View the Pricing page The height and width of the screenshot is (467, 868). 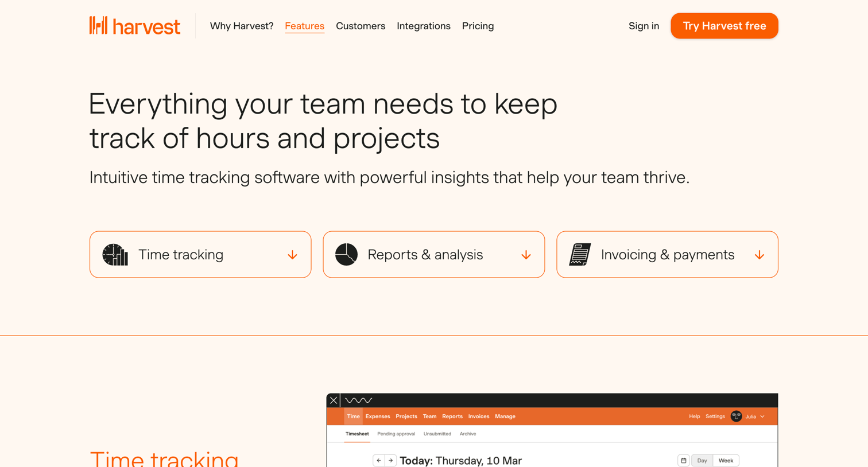[x=478, y=26]
